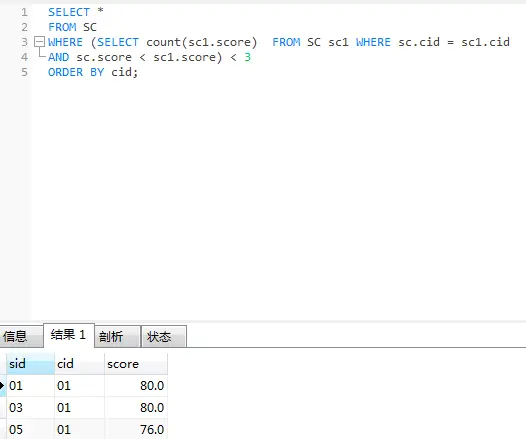
Task: Open the 状态 tab
Action: click(x=164, y=336)
